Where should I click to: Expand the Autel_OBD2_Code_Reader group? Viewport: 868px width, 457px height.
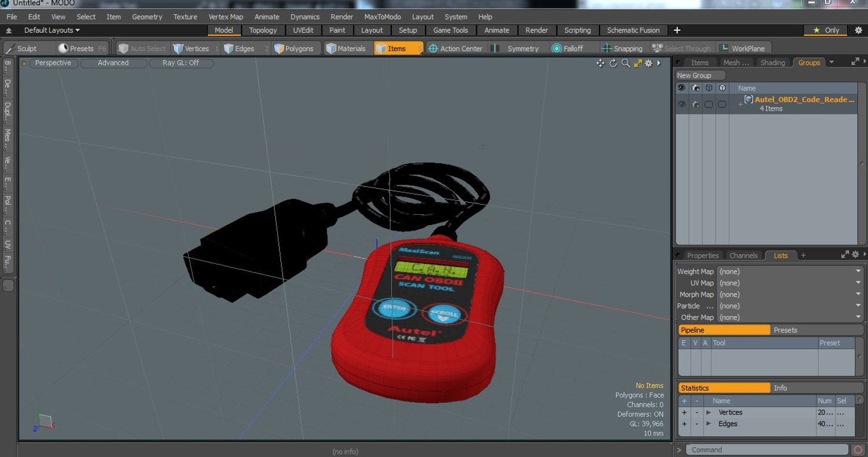coord(740,104)
